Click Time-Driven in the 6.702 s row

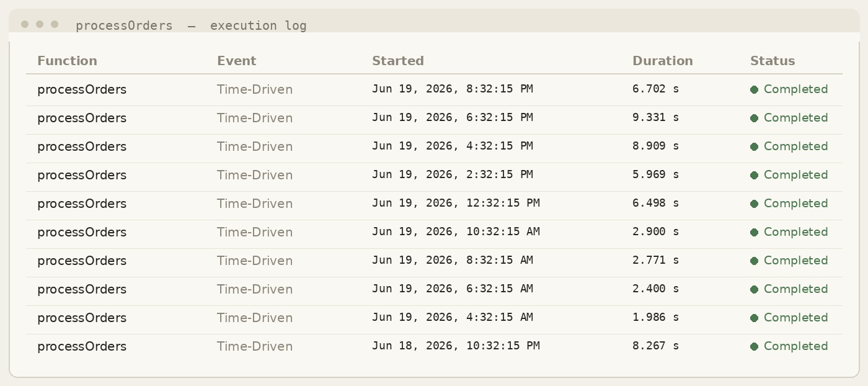(x=255, y=89)
